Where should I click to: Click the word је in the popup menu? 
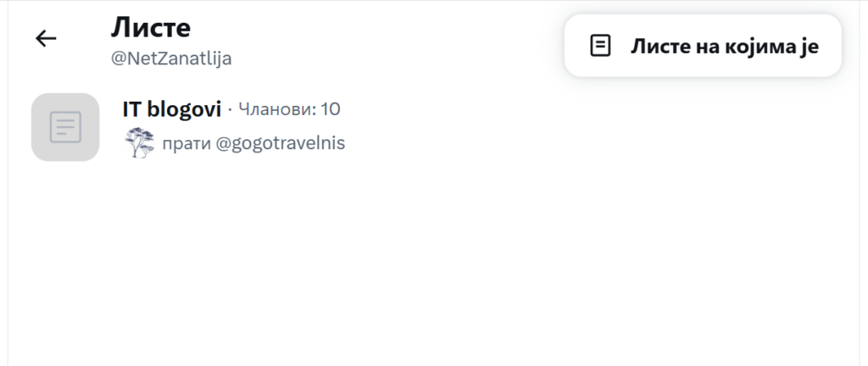[810, 46]
